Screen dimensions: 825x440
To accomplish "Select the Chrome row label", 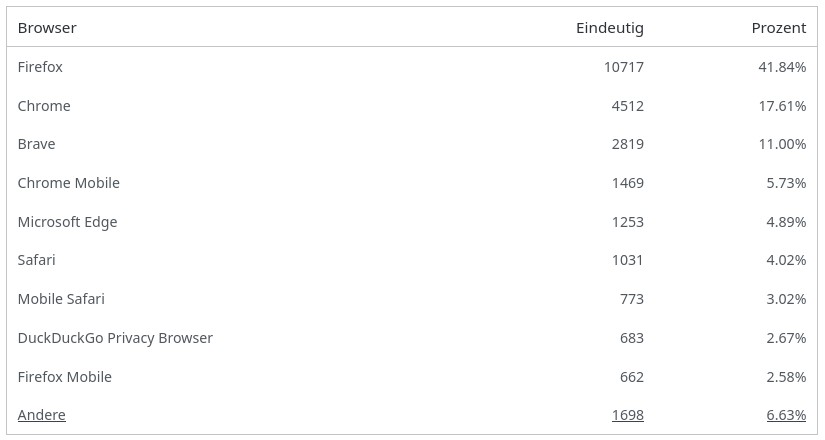I will point(44,106).
